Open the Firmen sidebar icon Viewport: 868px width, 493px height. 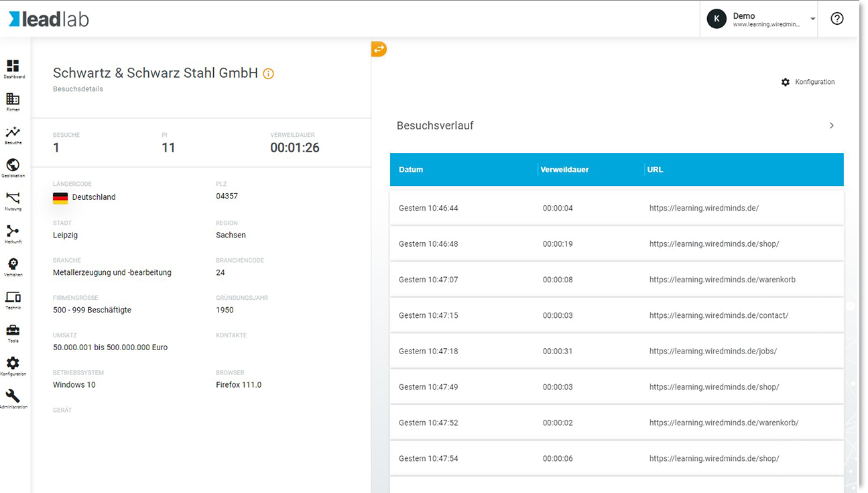pyautogui.click(x=13, y=99)
